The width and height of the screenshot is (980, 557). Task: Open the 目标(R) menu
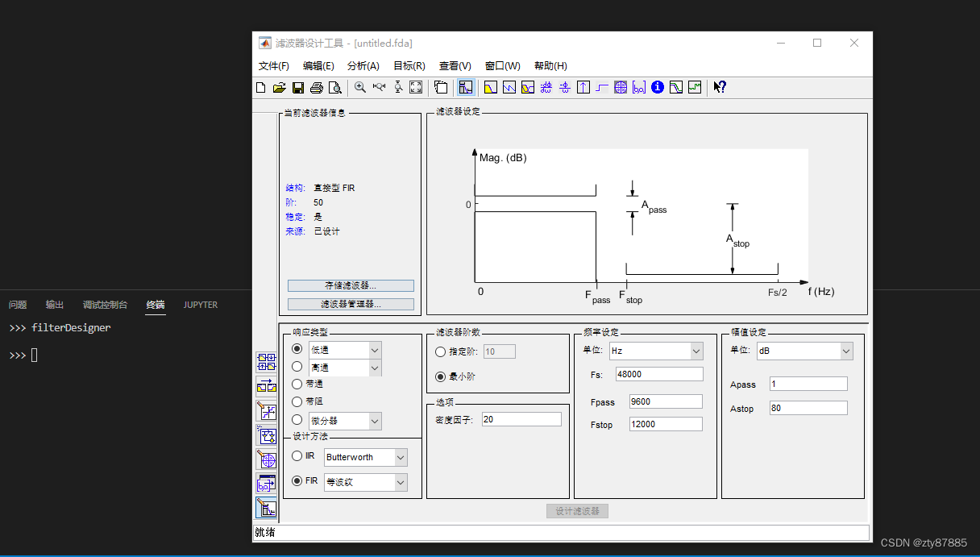click(x=409, y=65)
